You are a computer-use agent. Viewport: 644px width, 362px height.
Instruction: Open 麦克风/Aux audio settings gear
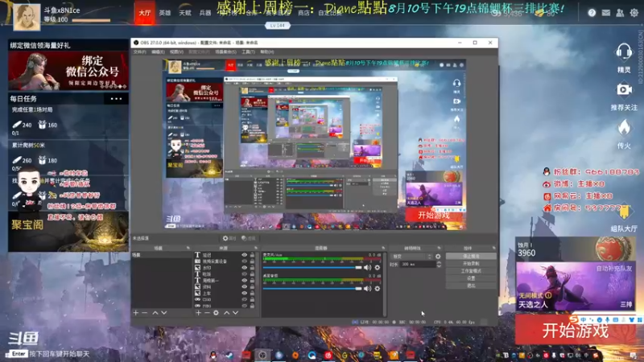click(378, 268)
